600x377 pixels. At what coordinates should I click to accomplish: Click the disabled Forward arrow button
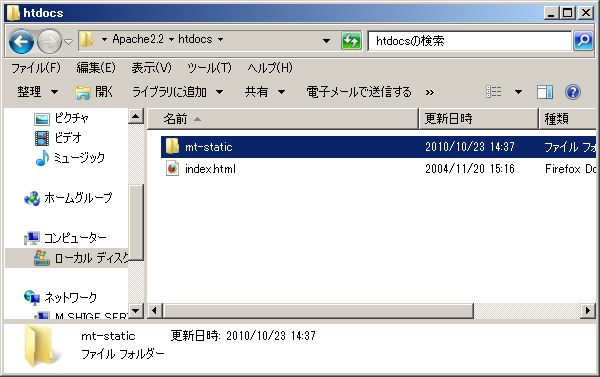49,41
